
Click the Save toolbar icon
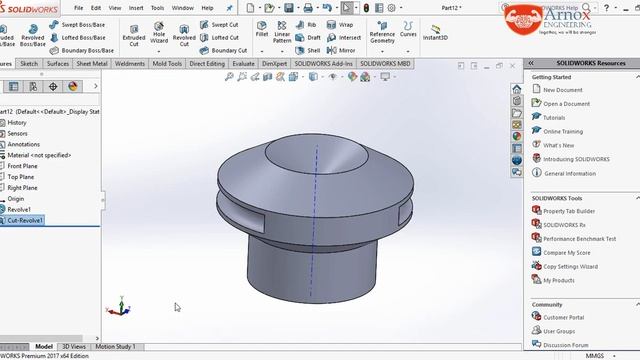(289, 8)
